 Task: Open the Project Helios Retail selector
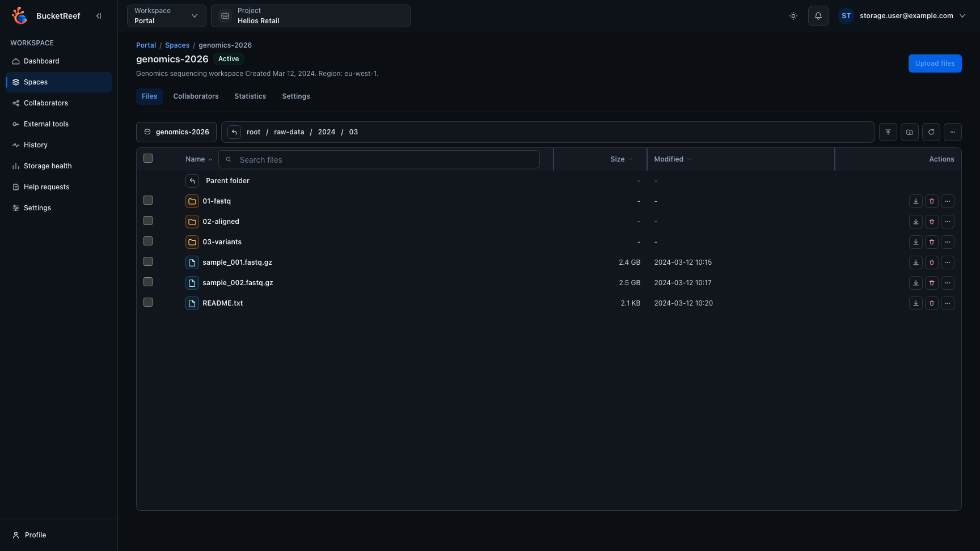point(311,16)
